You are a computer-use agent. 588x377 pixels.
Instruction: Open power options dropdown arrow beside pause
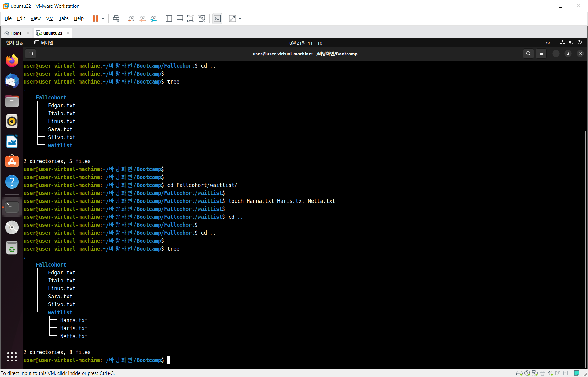[103, 19]
